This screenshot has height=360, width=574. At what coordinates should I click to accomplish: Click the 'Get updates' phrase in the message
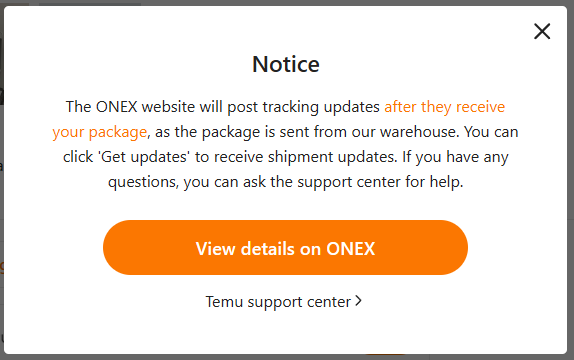point(144,157)
